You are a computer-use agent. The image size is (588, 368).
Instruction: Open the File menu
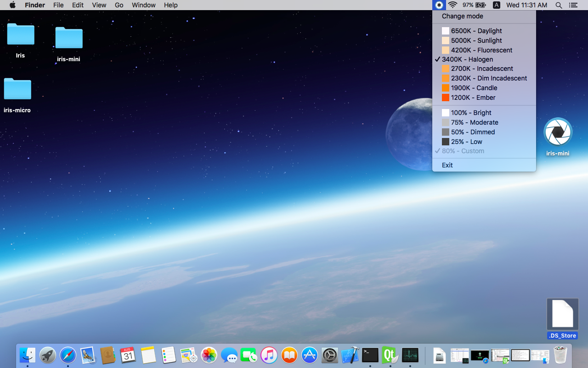coord(58,5)
